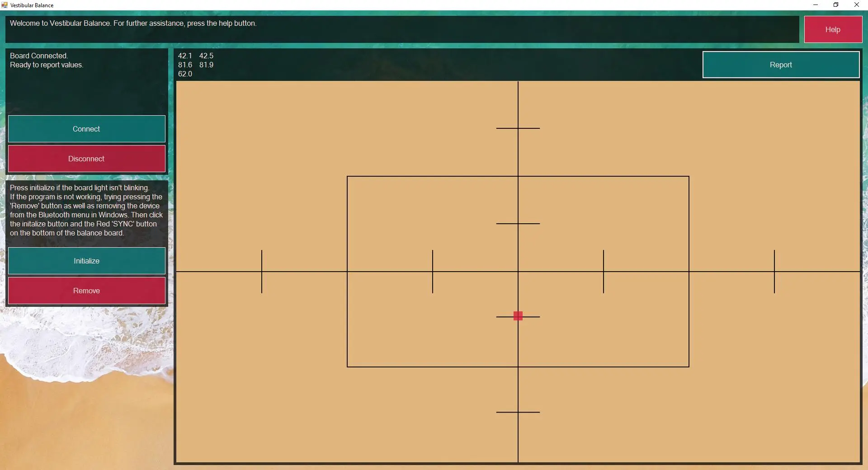The width and height of the screenshot is (868, 470).
Task: Click the red Help button
Action: 832,29
